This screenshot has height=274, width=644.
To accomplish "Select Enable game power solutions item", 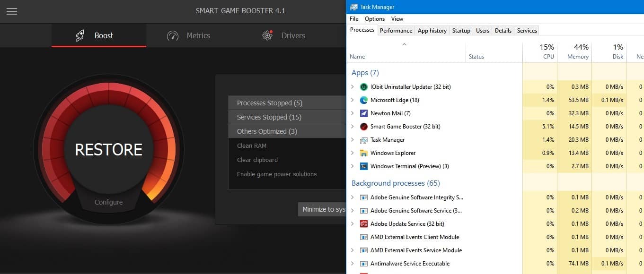I will (x=277, y=174).
